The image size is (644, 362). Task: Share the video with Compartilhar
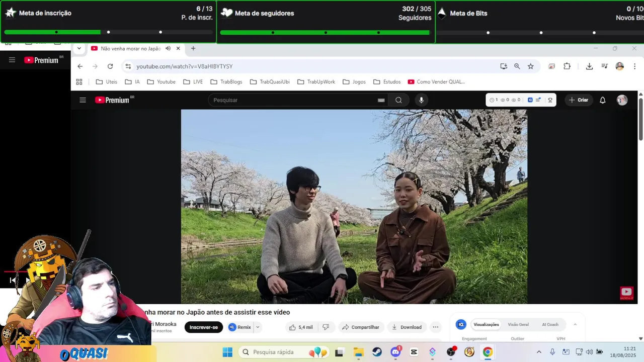tap(361, 327)
